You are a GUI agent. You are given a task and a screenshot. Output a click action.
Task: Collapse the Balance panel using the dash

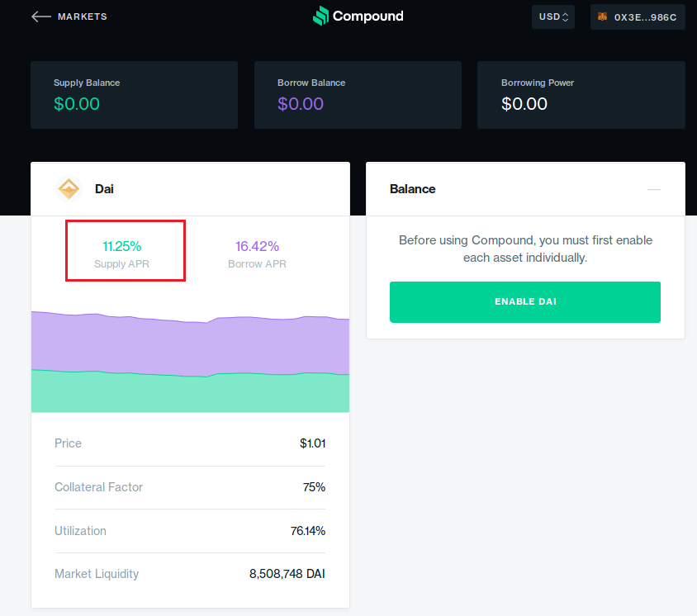click(654, 189)
